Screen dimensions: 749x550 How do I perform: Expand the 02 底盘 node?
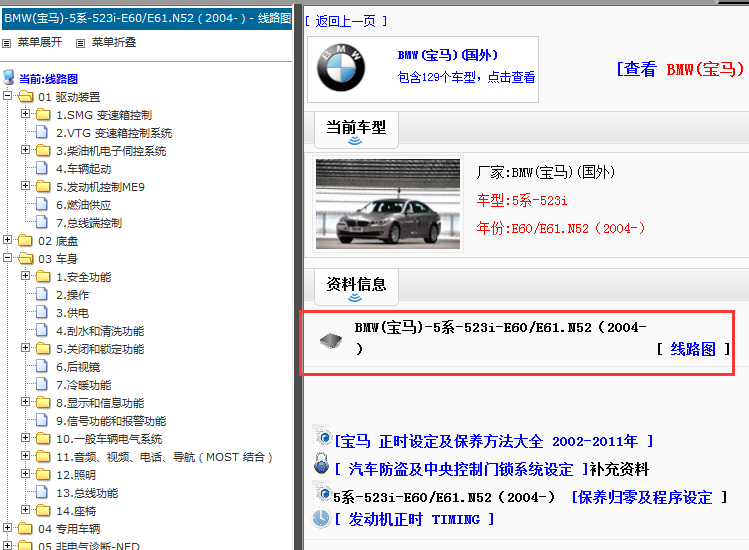8,239
